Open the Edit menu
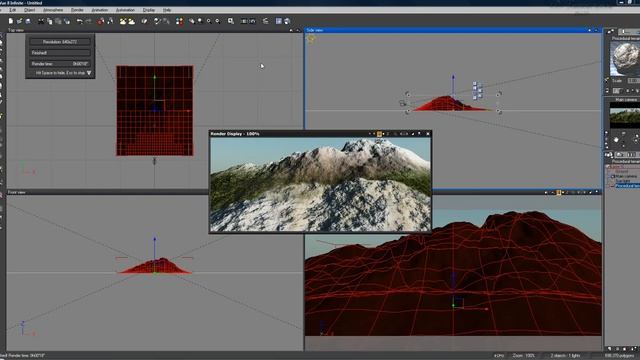The image size is (640, 360). tap(13, 10)
